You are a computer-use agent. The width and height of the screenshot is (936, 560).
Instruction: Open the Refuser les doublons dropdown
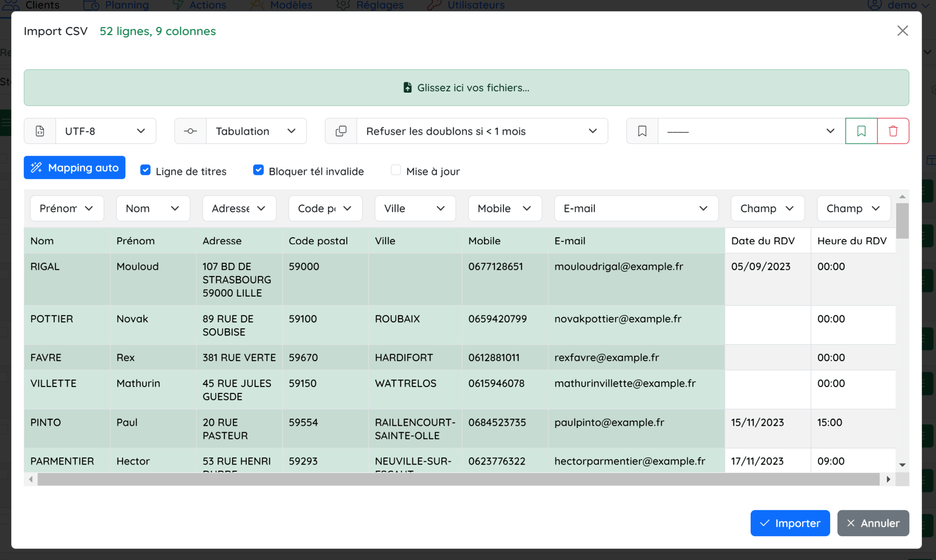(482, 131)
